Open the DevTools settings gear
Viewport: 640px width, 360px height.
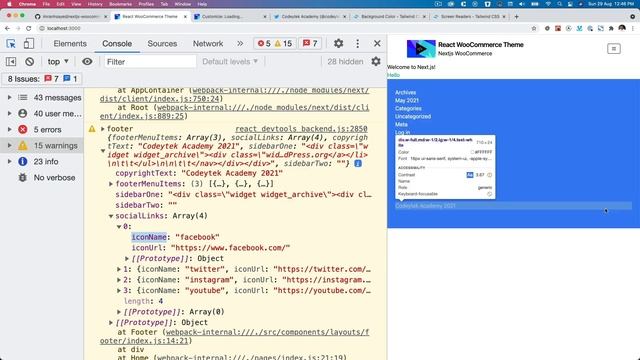click(338, 43)
